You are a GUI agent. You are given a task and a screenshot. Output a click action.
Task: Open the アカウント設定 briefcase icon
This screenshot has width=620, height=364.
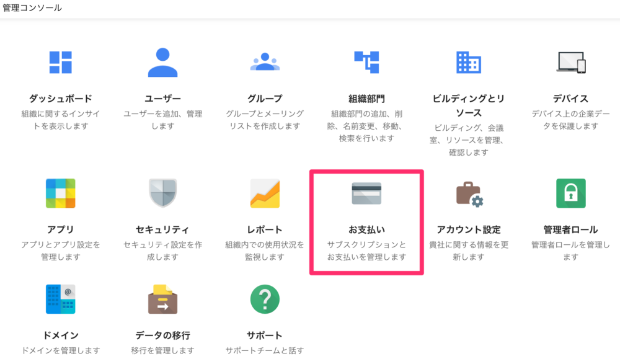click(x=468, y=193)
